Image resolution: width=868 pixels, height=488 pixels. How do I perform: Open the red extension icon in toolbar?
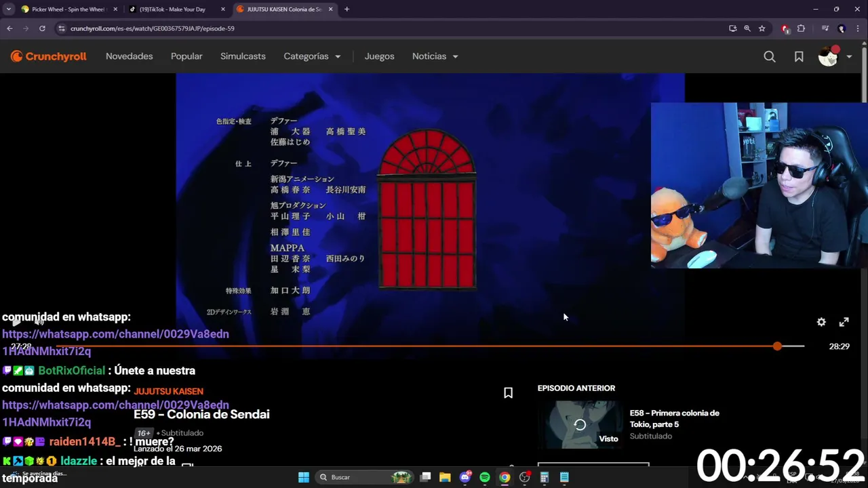785,28
